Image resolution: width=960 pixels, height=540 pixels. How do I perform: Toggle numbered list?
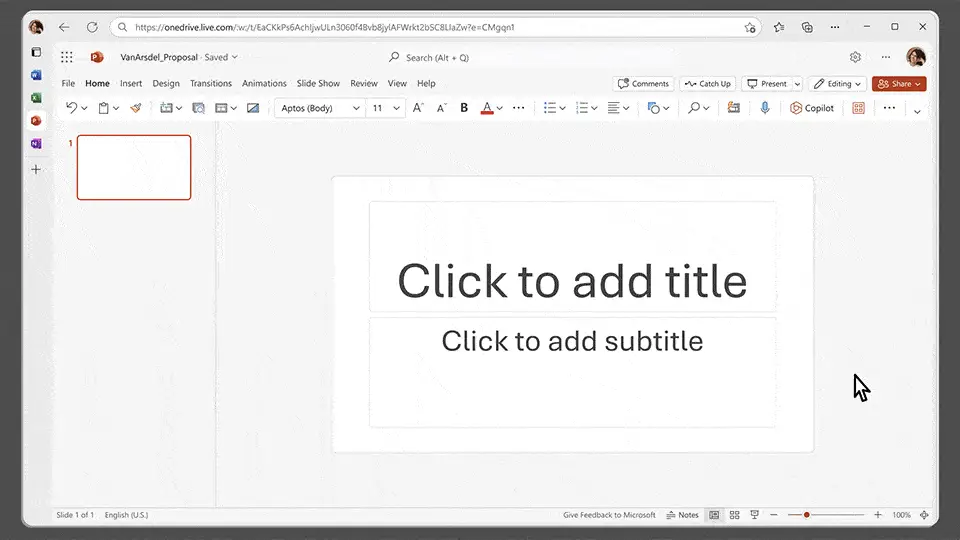click(x=582, y=108)
